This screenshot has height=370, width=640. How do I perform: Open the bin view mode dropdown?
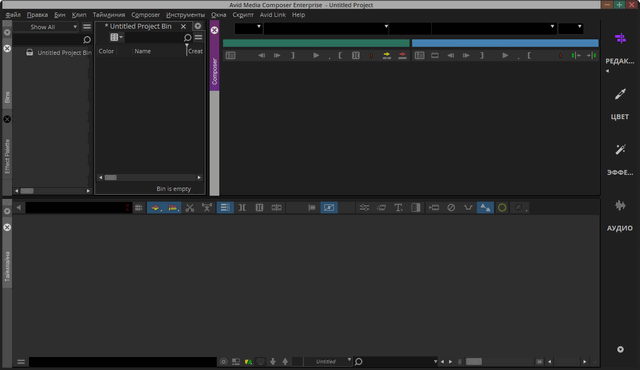tap(116, 37)
